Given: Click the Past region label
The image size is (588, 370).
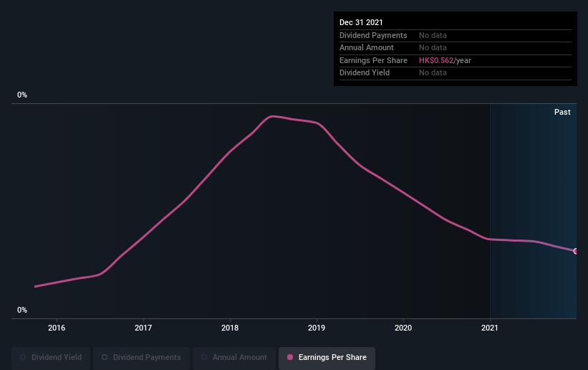Looking at the screenshot, I should coord(562,112).
